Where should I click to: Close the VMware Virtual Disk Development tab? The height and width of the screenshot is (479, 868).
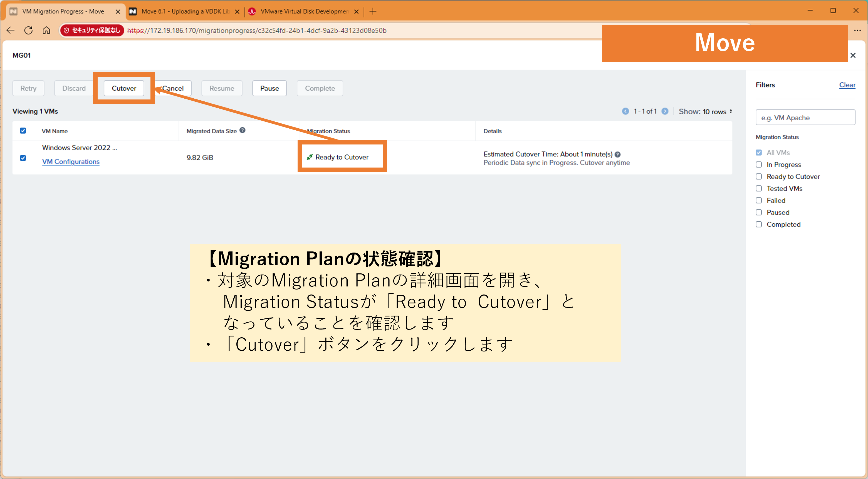point(357,11)
